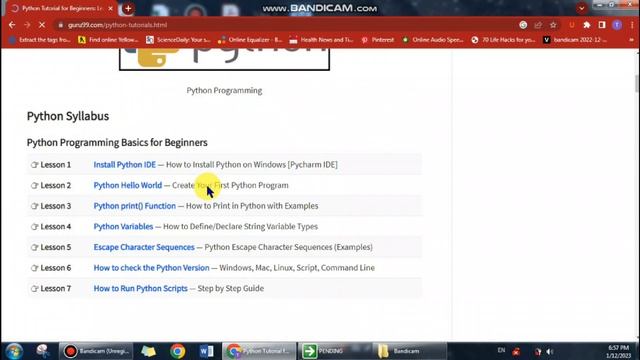Open the pinned Chrome taskbar icon

point(178,351)
